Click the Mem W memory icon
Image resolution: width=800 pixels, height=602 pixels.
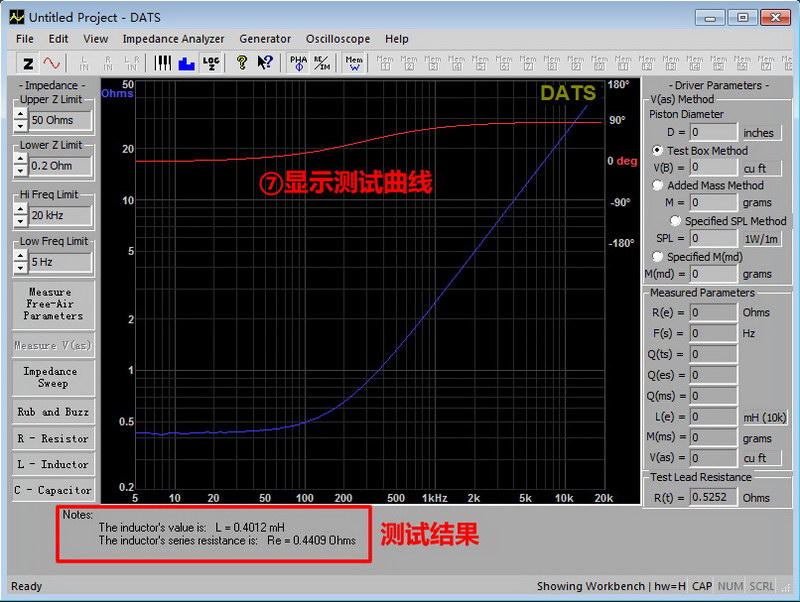[x=354, y=63]
